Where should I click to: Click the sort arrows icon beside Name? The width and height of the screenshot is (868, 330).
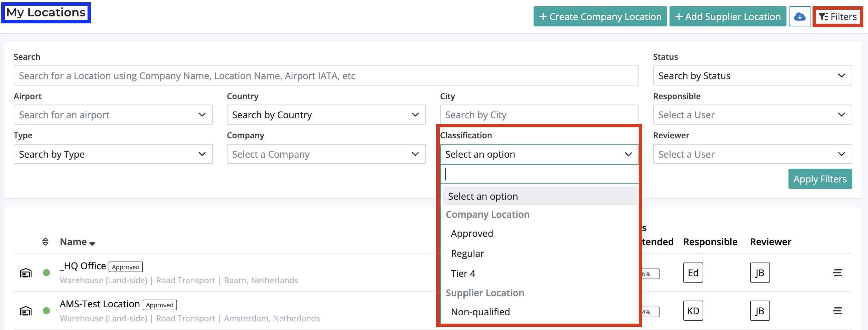[45, 242]
